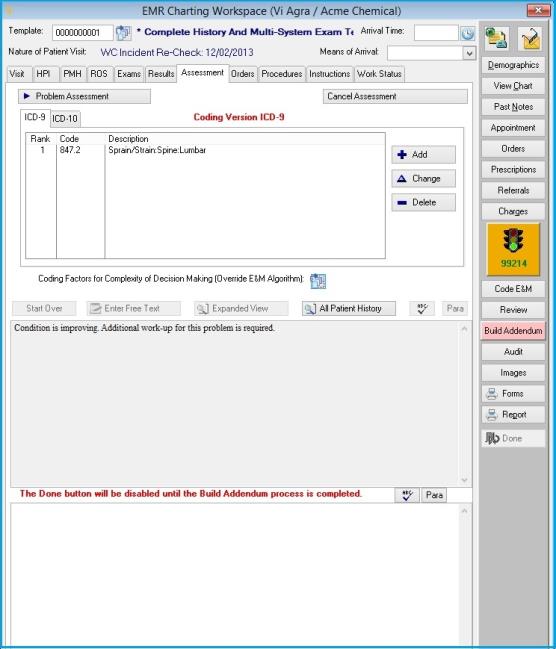556x649 pixels.
Task: Expand the Problem Assessment section
Action: click(84, 96)
